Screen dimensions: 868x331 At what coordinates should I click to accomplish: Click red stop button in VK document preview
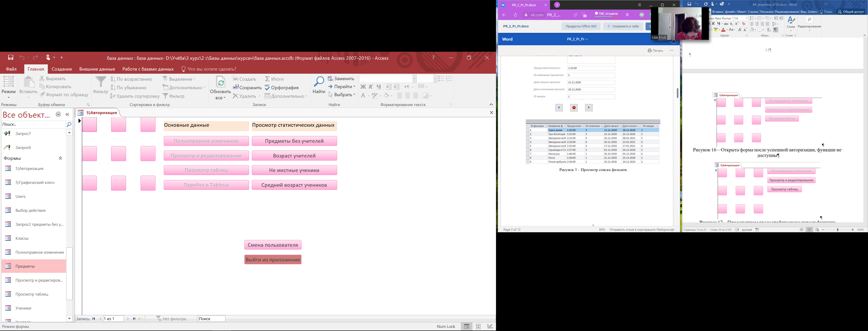coord(574,108)
